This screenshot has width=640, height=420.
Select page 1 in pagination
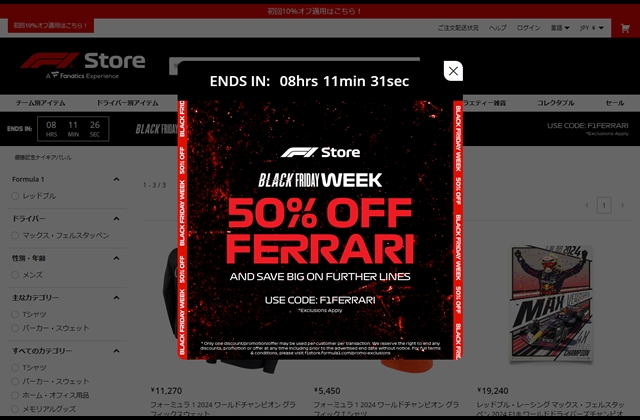pos(604,205)
